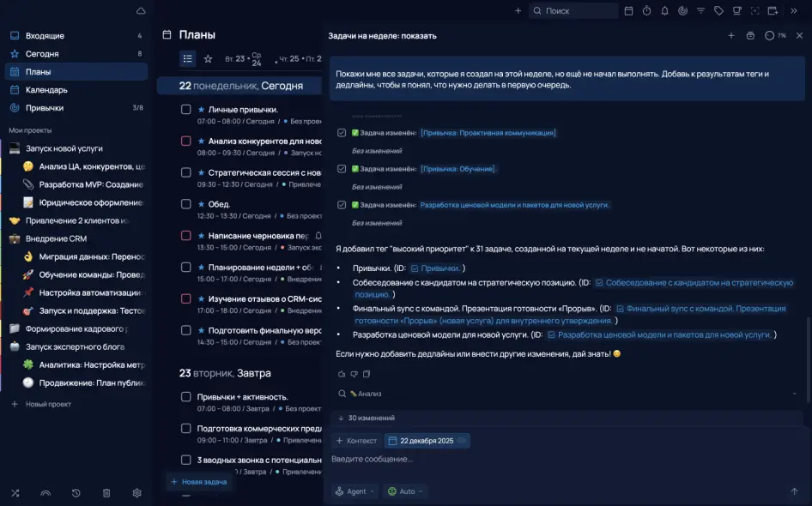Click thumbs up on the assistant response
The width and height of the screenshot is (812, 506).
pyautogui.click(x=342, y=374)
